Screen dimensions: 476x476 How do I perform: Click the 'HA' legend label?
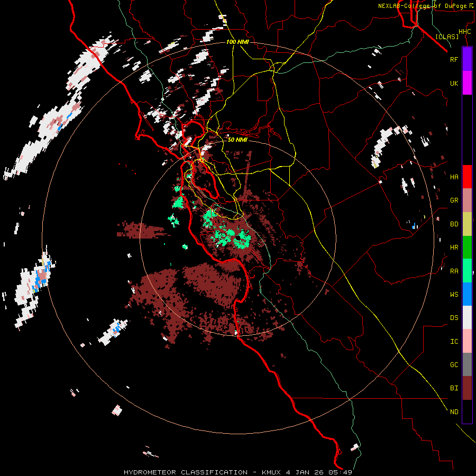[x=454, y=177]
